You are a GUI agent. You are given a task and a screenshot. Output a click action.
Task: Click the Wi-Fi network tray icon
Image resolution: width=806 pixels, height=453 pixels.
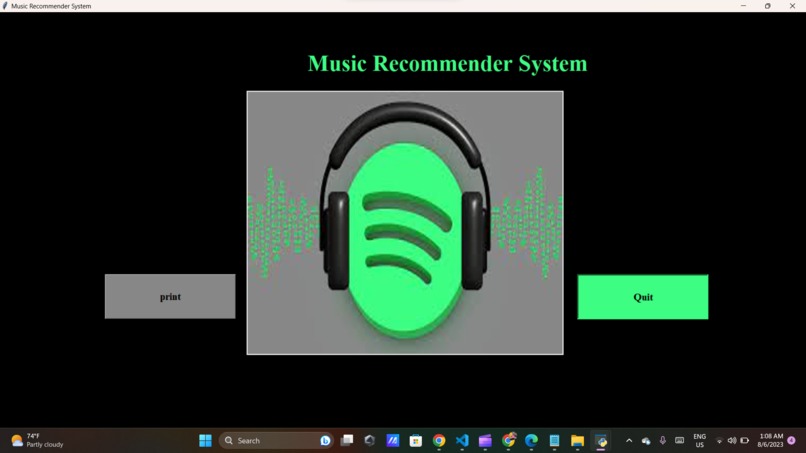point(719,441)
